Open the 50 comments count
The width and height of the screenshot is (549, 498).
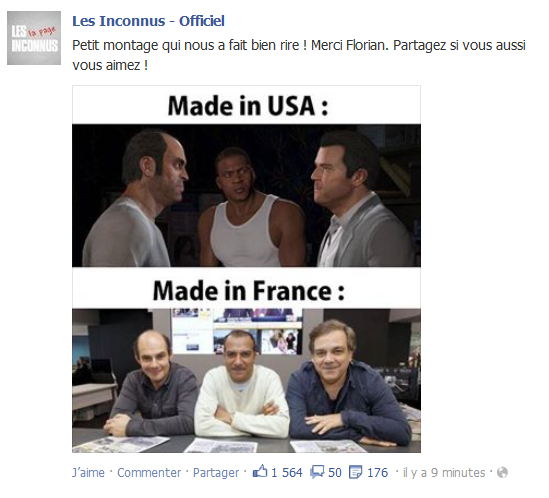pyautogui.click(x=335, y=472)
